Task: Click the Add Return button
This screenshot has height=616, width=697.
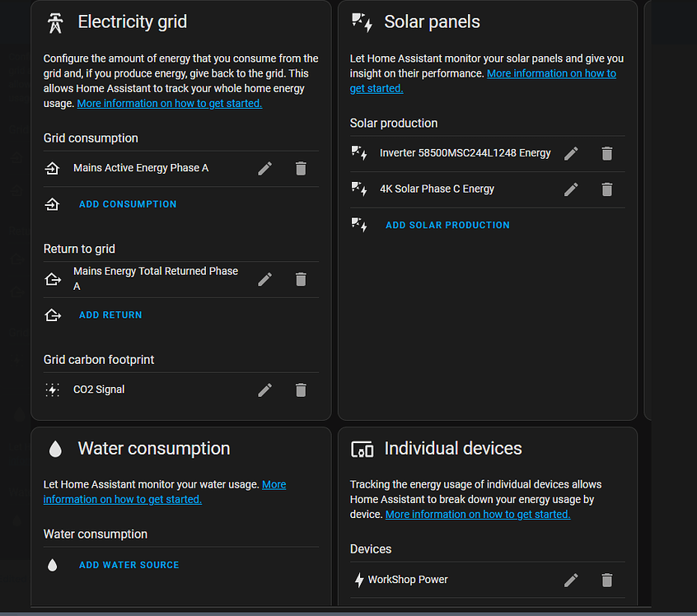Action: coord(110,315)
